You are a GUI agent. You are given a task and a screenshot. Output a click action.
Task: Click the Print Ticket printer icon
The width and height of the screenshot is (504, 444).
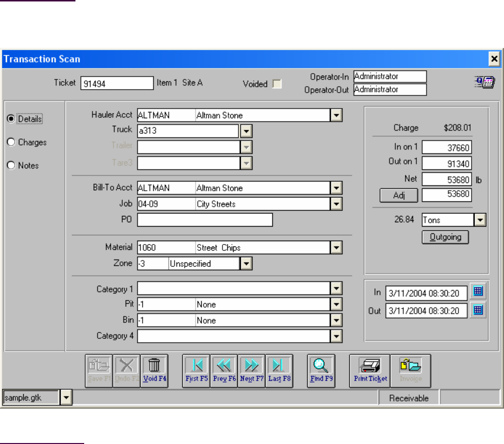(x=370, y=370)
